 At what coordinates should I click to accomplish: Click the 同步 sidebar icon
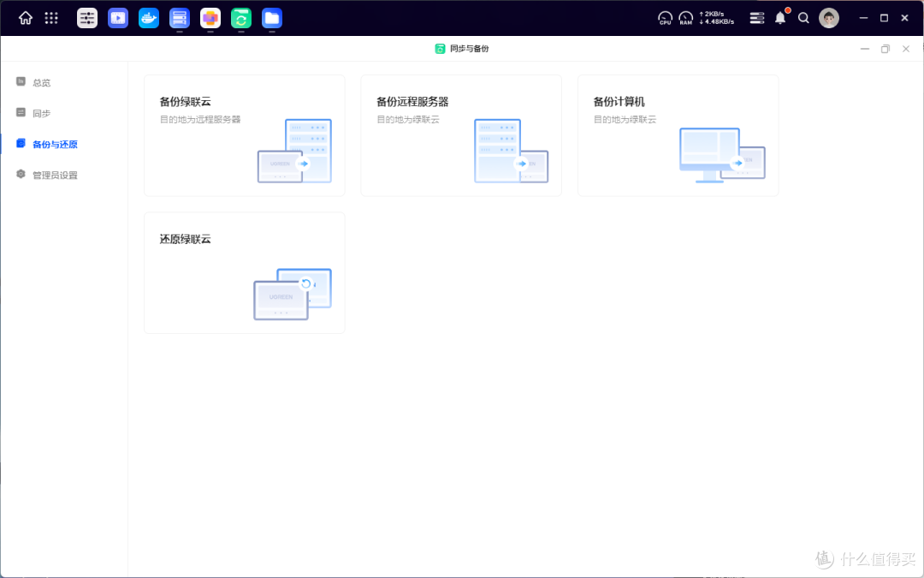tap(21, 112)
